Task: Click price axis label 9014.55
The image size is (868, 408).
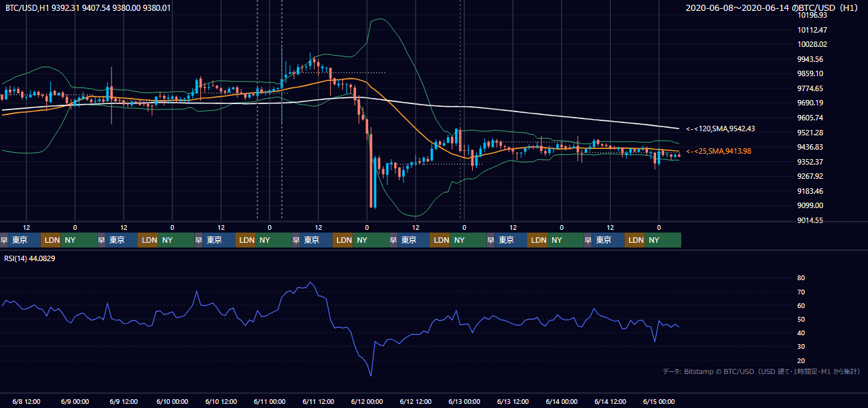Action: (810, 220)
